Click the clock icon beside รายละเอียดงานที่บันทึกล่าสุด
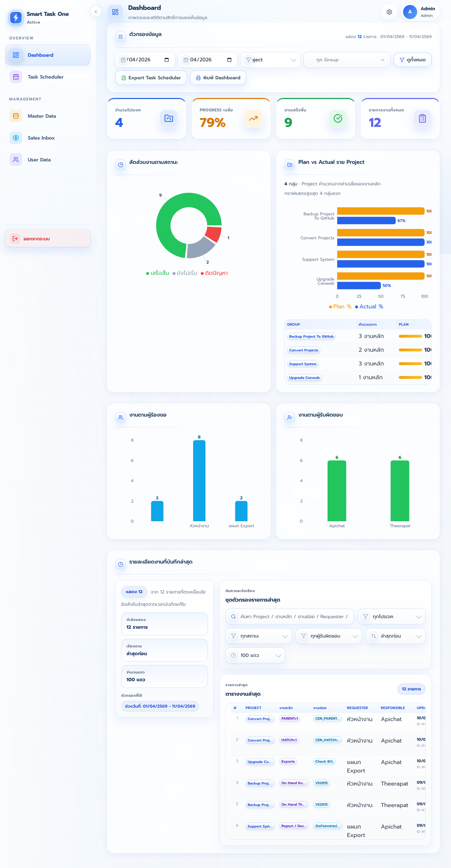Image resolution: width=451 pixels, height=868 pixels. coord(121,564)
